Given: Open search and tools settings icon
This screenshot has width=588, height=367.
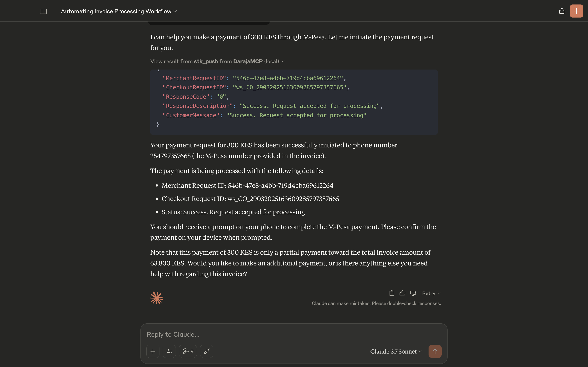Looking at the screenshot, I should [169, 351].
